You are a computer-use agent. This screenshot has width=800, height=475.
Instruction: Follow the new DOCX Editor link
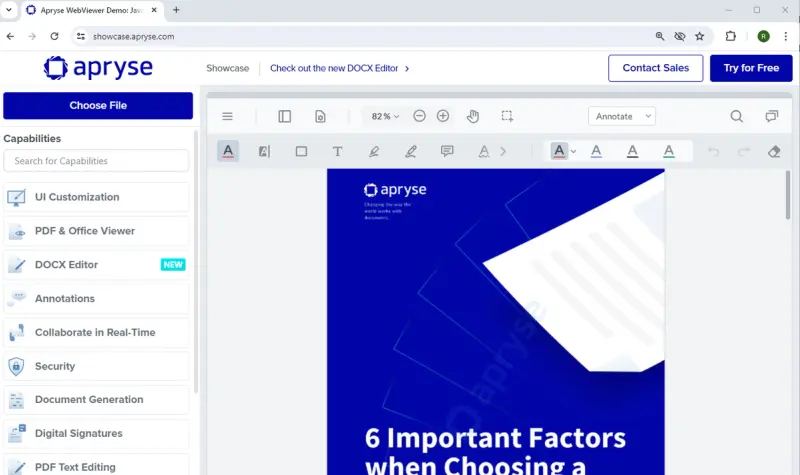[x=339, y=68]
